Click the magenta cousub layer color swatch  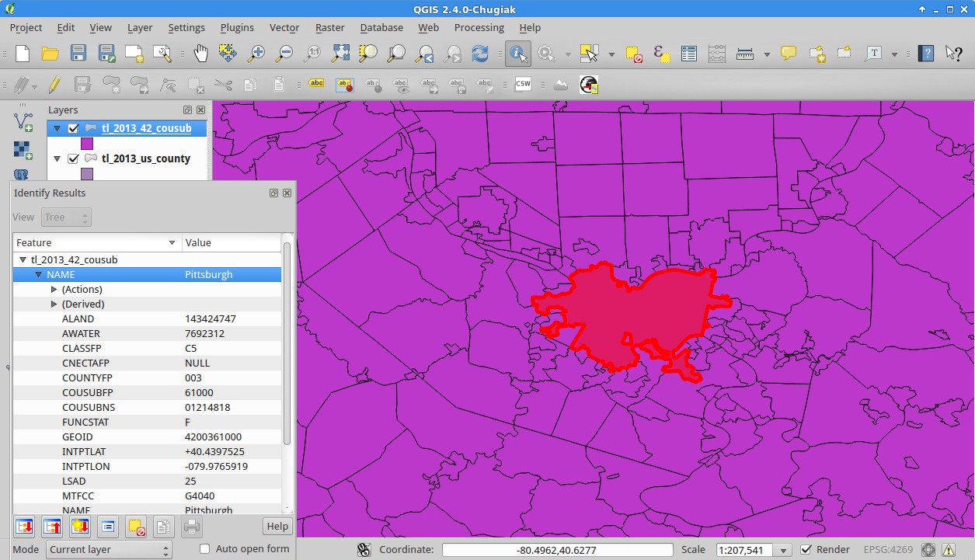(87, 144)
